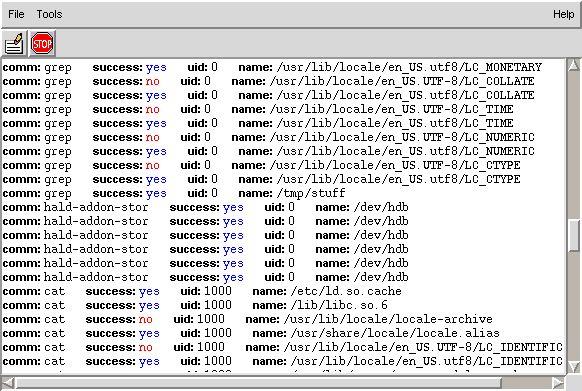Select the grep row for utf8/LC_NUMERIC

pos(269,151)
